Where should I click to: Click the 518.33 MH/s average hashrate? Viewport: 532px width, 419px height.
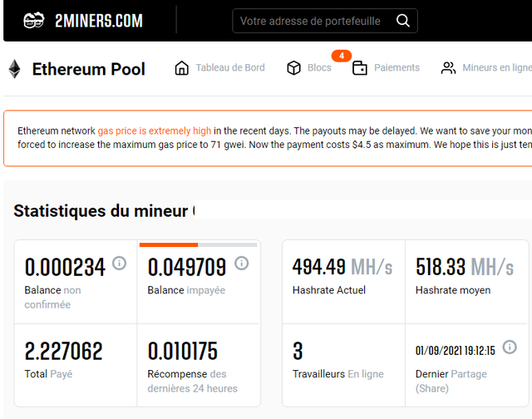tap(465, 267)
